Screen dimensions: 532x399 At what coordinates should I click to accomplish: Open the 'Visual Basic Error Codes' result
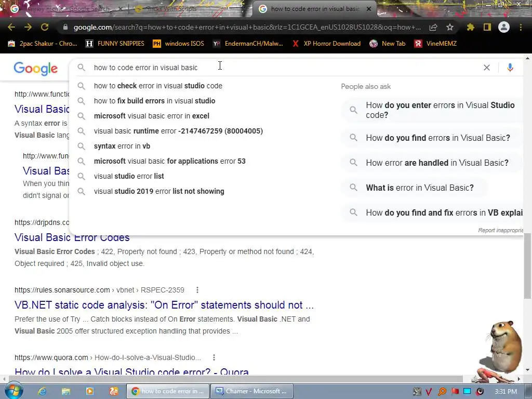[x=72, y=237]
